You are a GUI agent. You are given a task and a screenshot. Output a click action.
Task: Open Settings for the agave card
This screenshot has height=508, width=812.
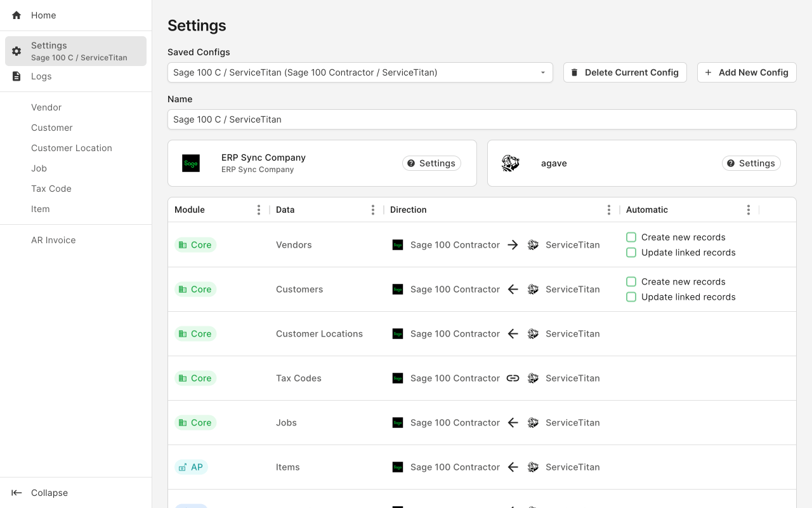[751, 163]
